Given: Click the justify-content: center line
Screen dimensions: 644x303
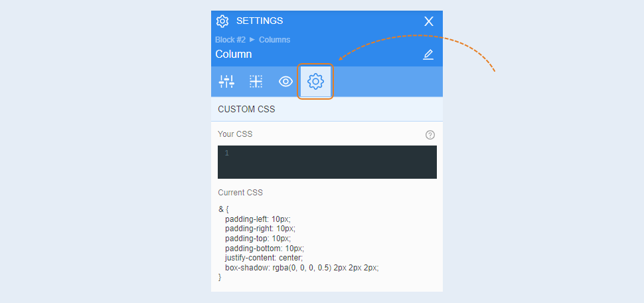Looking at the screenshot, I should pyautogui.click(x=264, y=258).
